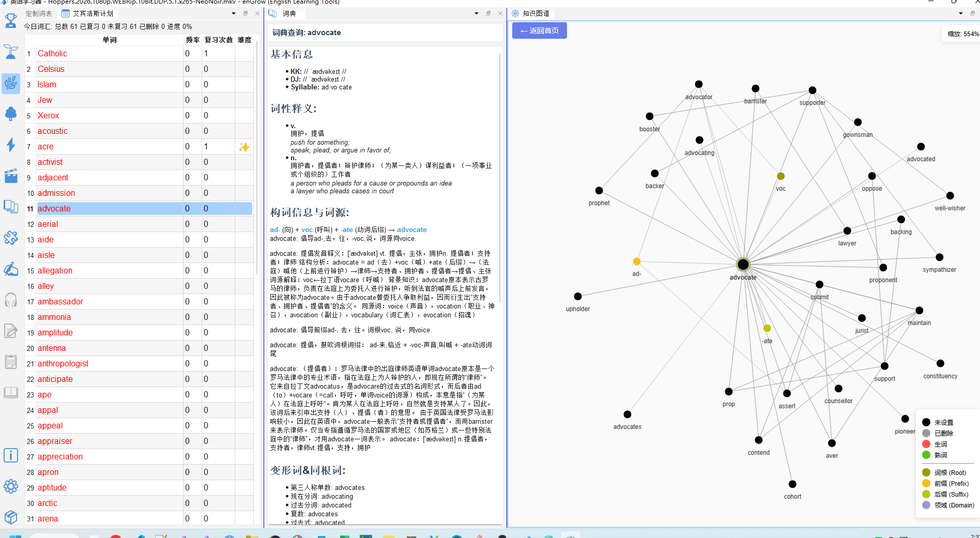Sort the list by 频率 column header
This screenshot has width=980, height=538.
[192, 40]
